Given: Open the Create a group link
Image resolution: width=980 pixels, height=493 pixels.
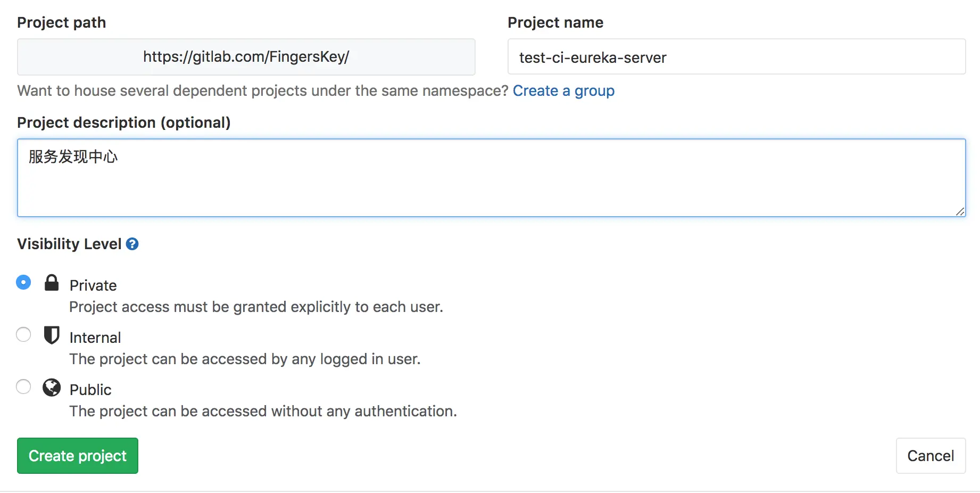Looking at the screenshot, I should click(563, 91).
